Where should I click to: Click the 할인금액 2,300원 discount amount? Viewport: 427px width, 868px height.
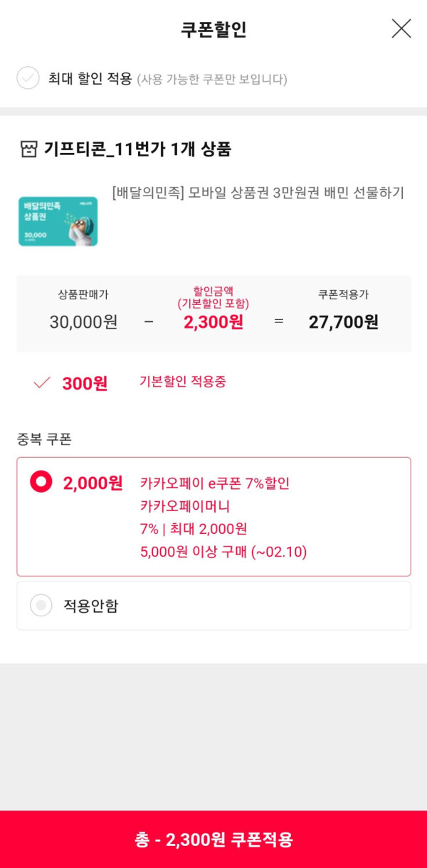[x=213, y=322]
